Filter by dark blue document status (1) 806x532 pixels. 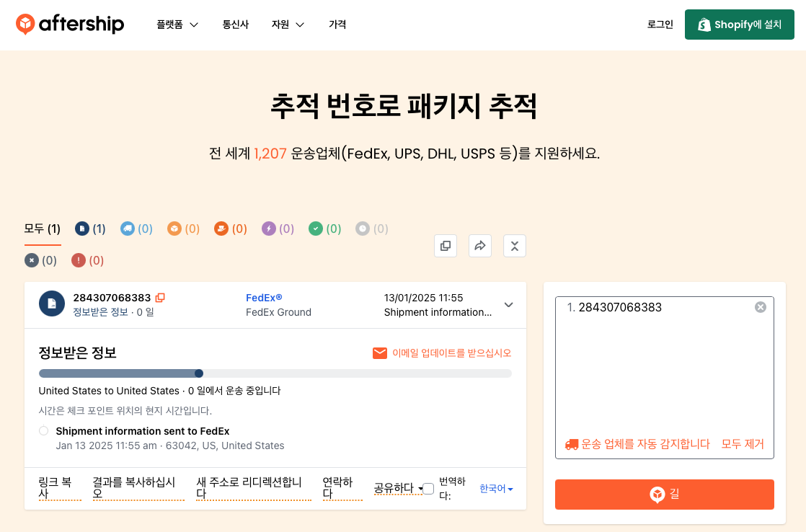pyautogui.click(x=90, y=229)
